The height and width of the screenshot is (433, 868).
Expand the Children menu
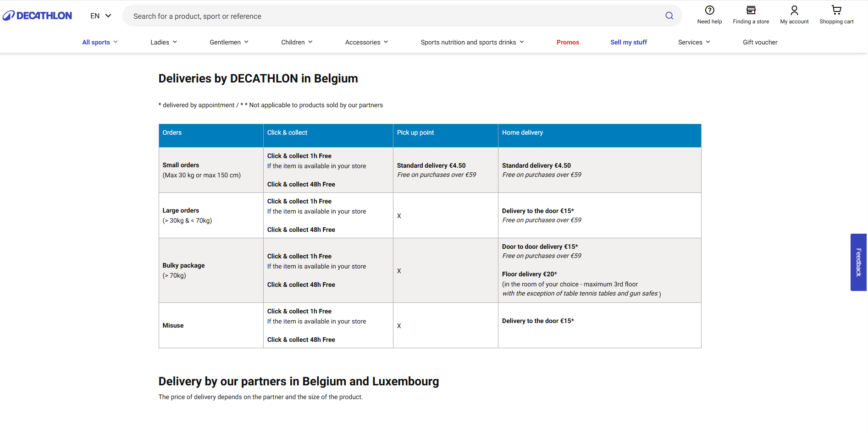coord(297,42)
